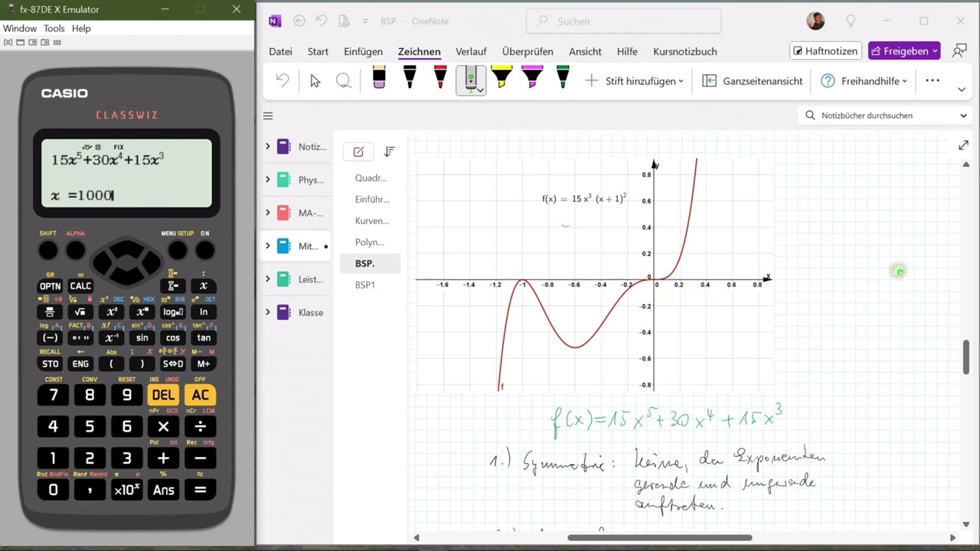
Task: Select the pointer selection tool
Action: point(315,80)
